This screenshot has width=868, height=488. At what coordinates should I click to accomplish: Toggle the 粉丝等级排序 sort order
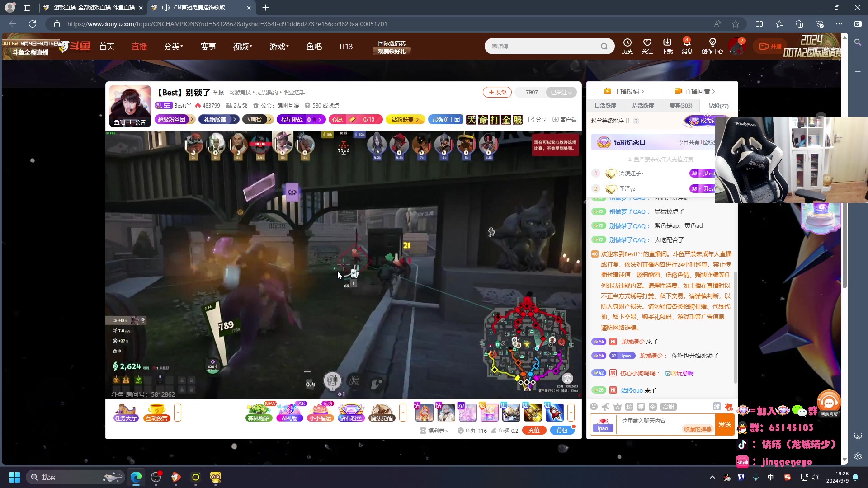(610, 121)
